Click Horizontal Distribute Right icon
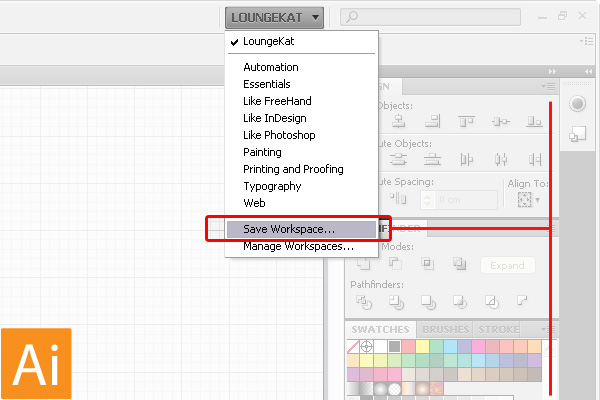Image resolution: width=600 pixels, height=400 pixels. pos(535,159)
